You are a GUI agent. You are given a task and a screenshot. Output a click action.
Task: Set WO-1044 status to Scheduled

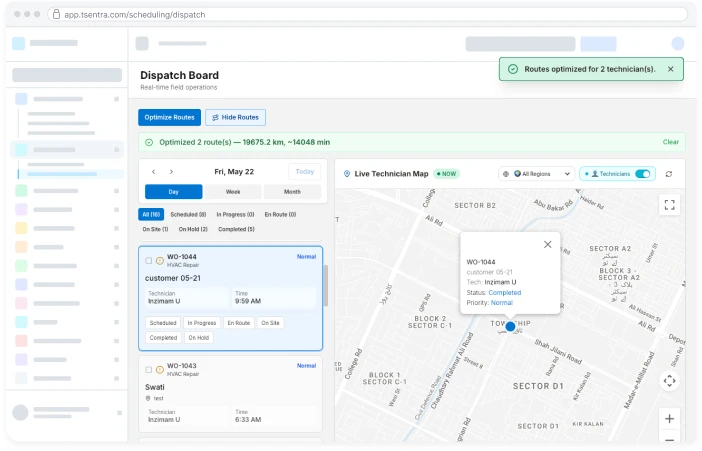[163, 323]
